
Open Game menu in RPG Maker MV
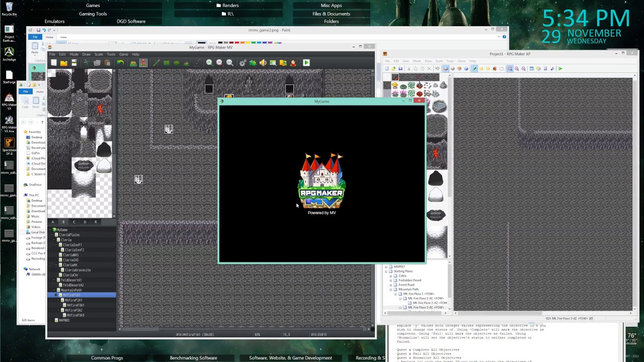[x=123, y=54]
